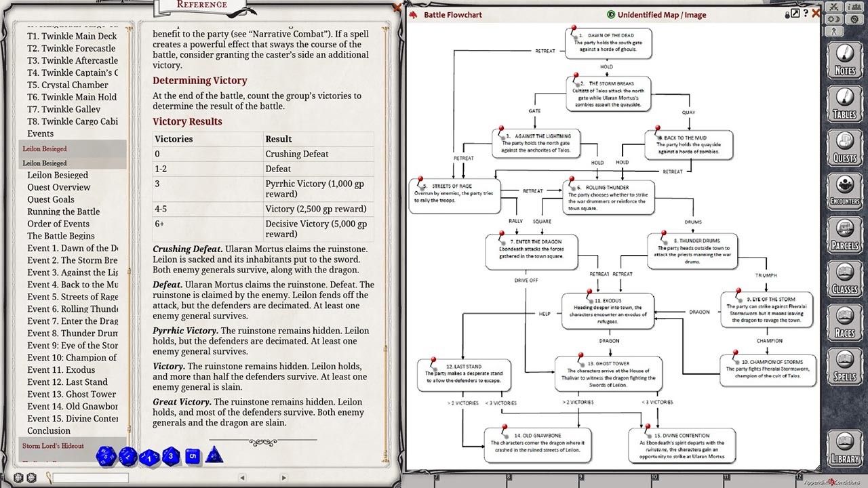The height and width of the screenshot is (488, 868).
Task: Click the d20 die at the bottom
Action: pyautogui.click(x=106, y=455)
